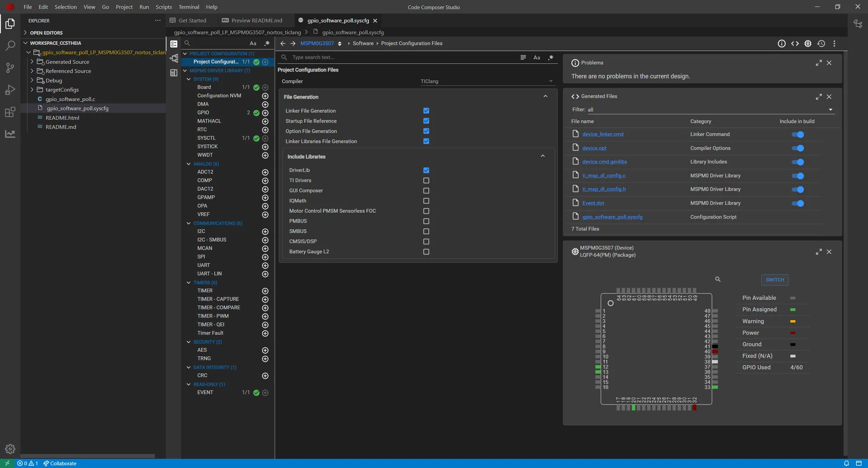This screenshot has height=468, width=868.
Task: Uncheck Linker File Generation
Action: (x=426, y=111)
